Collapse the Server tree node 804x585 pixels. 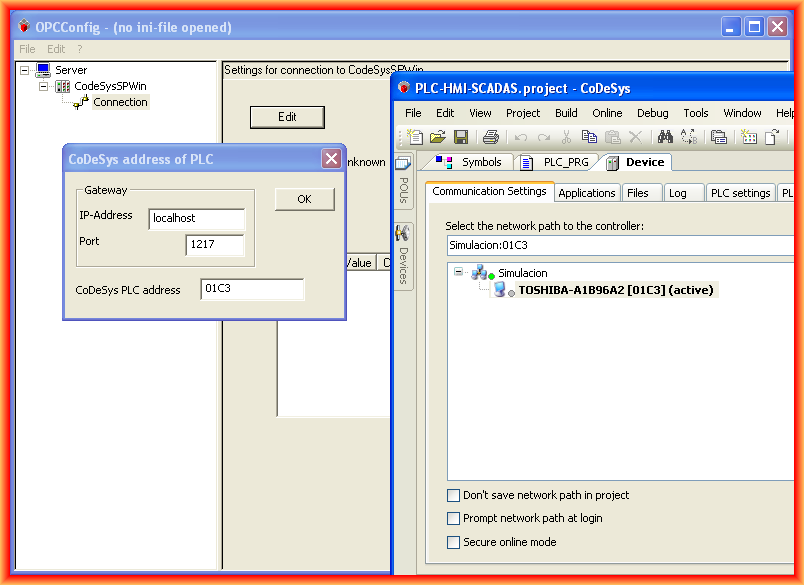[x=24, y=71]
